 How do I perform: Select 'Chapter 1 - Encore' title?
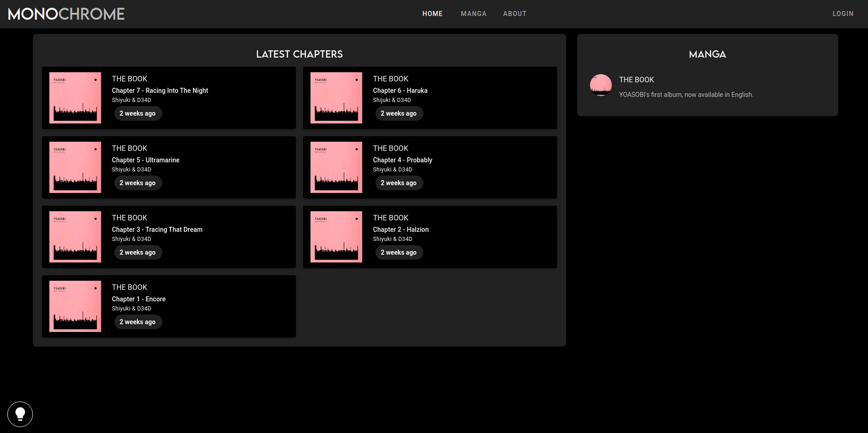pyautogui.click(x=139, y=299)
